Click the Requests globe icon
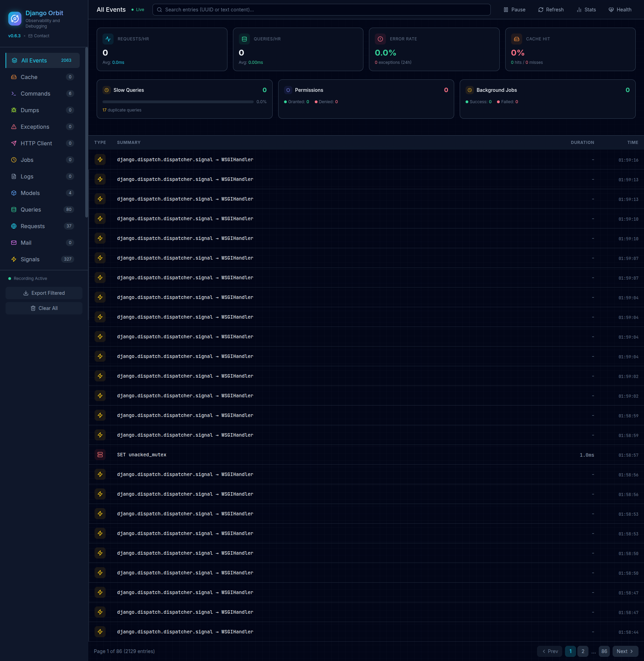This screenshot has height=661, width=644. tap(14, 226)
